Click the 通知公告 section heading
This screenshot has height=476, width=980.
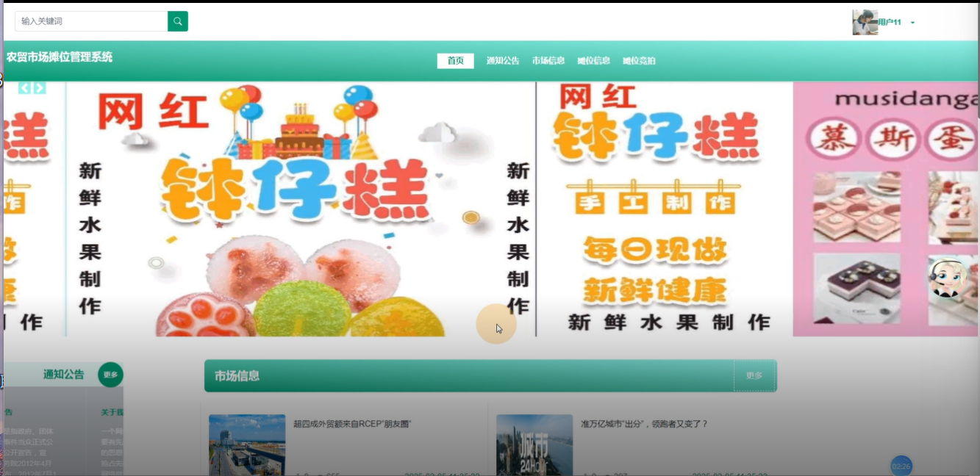[64, 375]
